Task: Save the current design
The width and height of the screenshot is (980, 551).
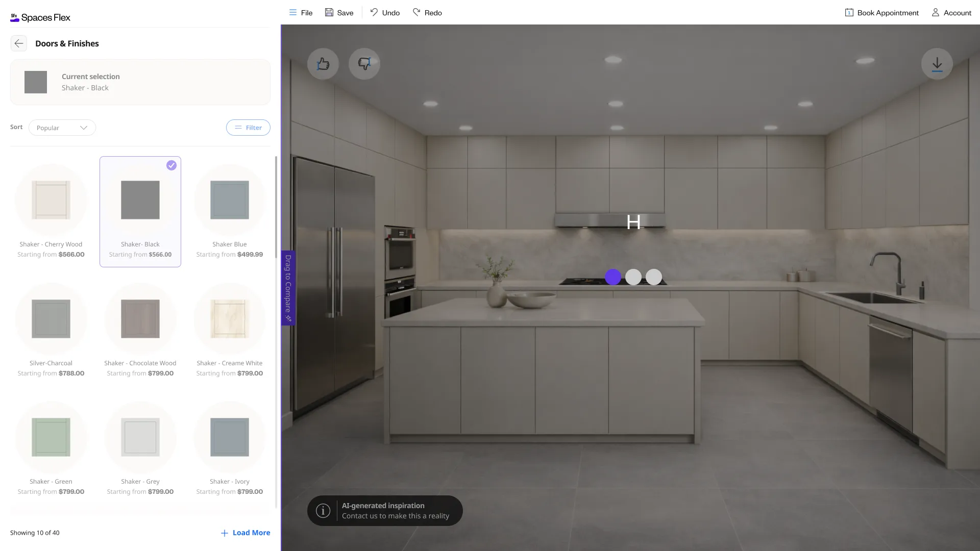Action: click(339, 13)
